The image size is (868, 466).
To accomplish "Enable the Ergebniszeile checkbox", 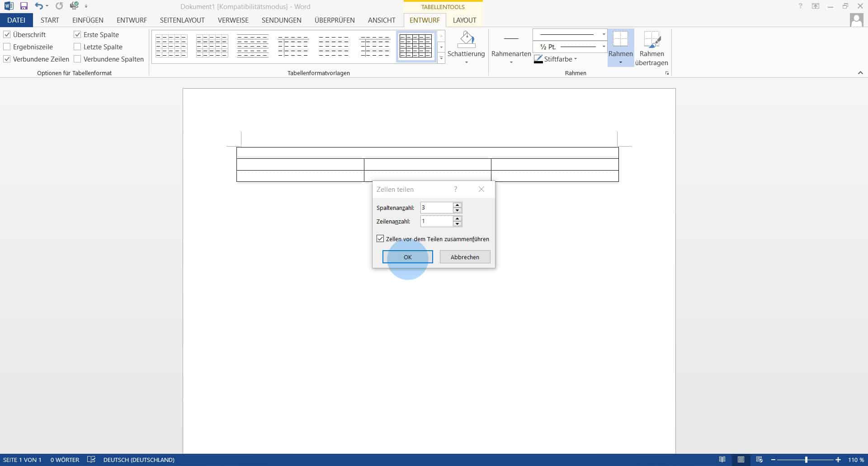I will pos(7,47).
